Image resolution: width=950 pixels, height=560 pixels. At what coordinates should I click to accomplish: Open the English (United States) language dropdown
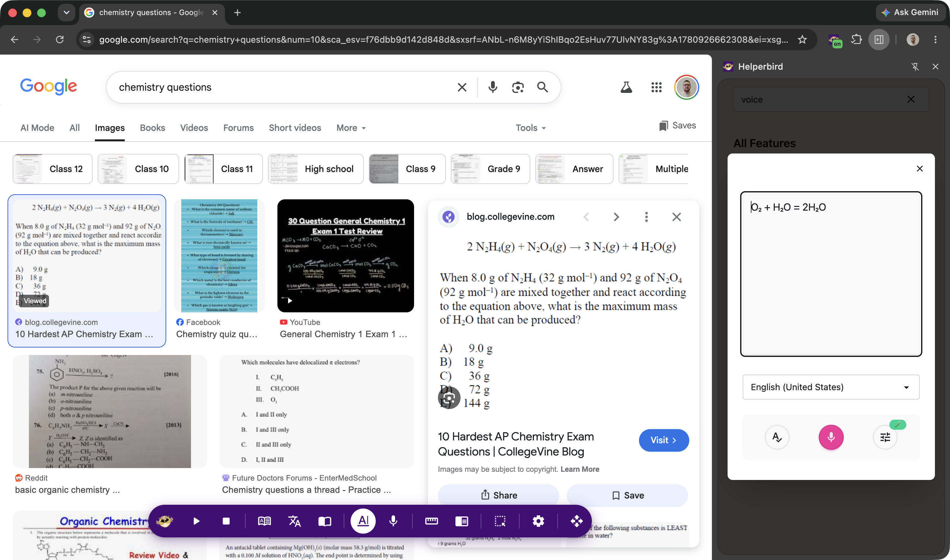[x=831, y=387]
